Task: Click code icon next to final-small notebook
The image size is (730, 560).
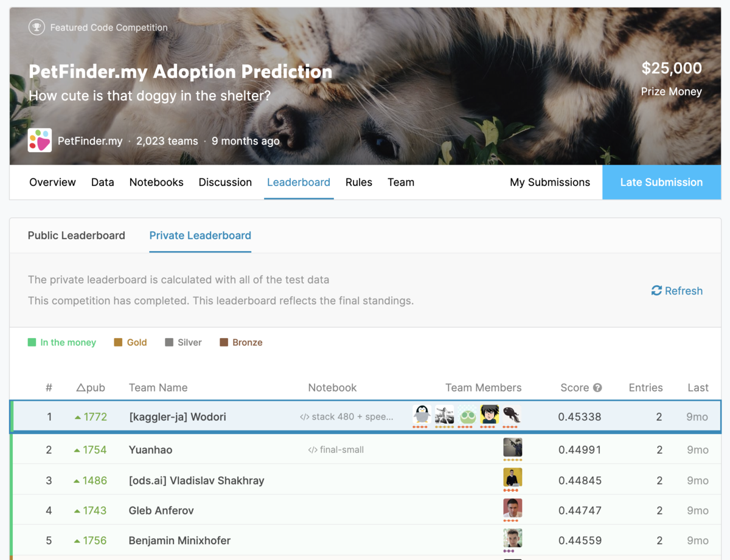Action: pyautogui.click(x=313, y=450)
